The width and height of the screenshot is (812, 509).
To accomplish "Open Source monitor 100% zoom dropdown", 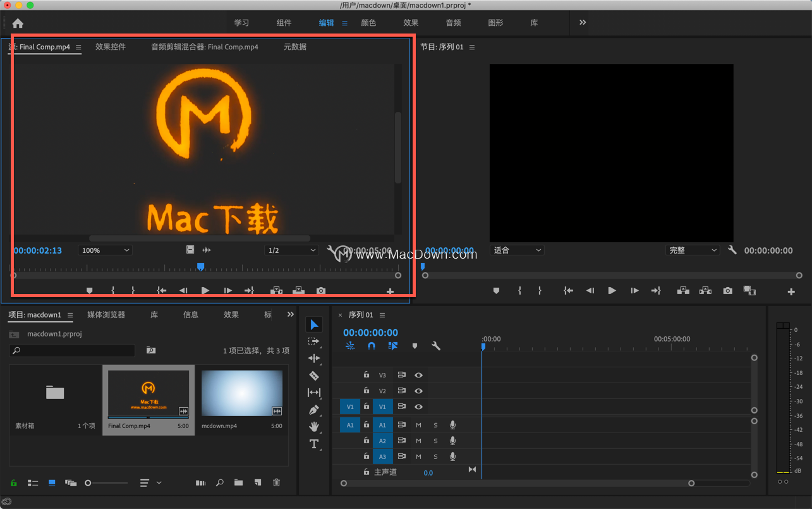I will click(x=105, y=250).
